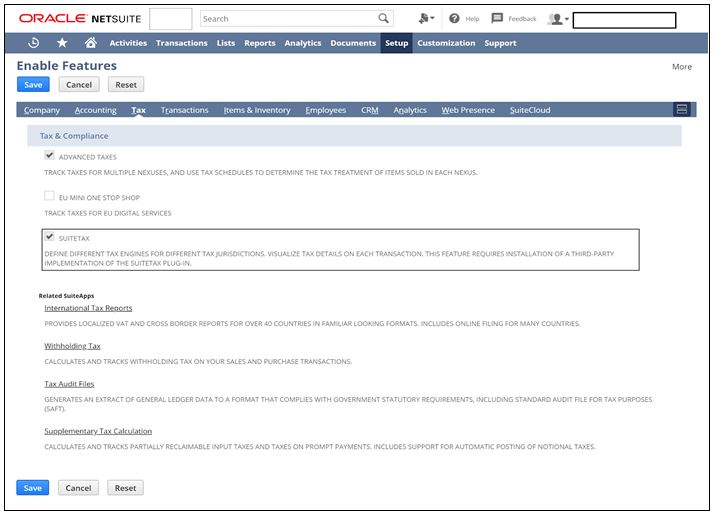The image size is (714, 515).
Task: Open the Recent Records clock icon
Action: point(34,43)
